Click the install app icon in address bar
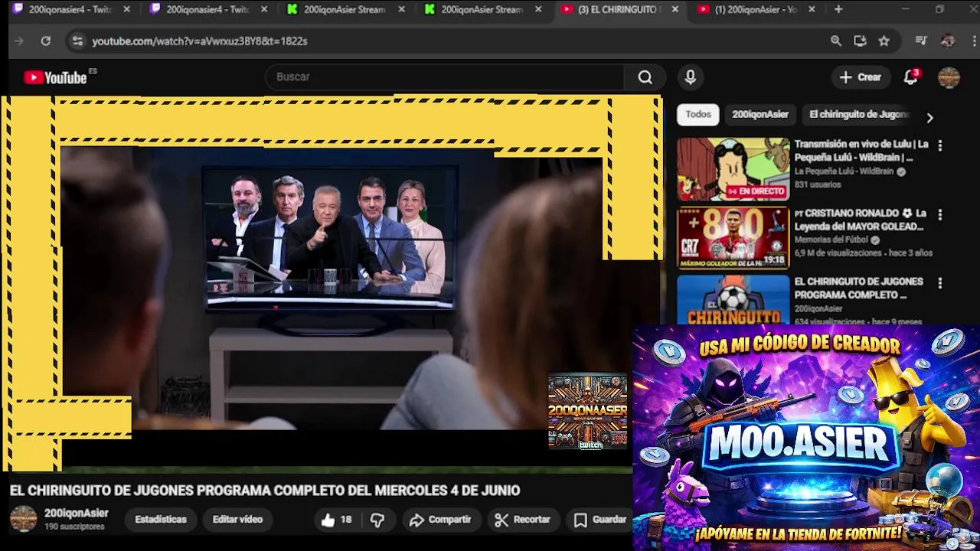 [860, 41]
